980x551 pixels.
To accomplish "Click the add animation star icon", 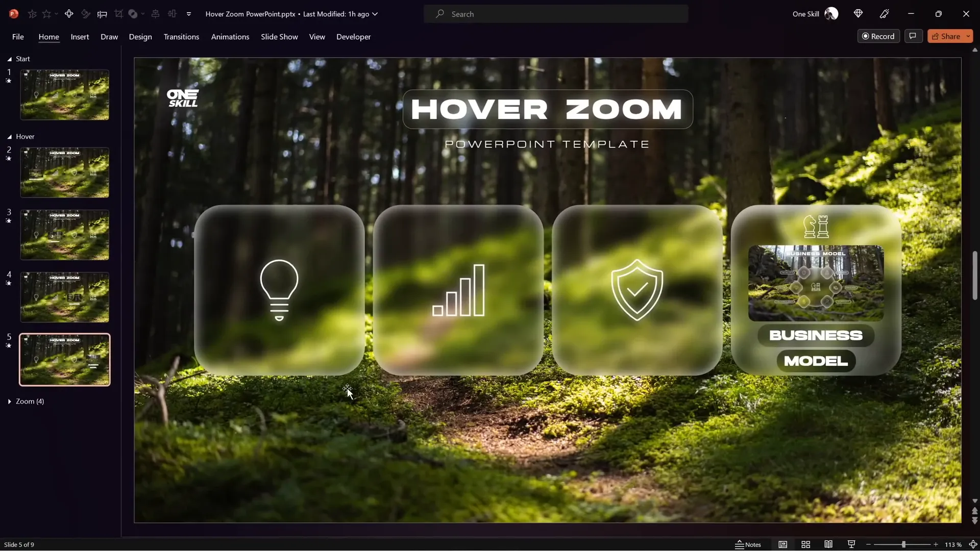I will click(32, 14).
